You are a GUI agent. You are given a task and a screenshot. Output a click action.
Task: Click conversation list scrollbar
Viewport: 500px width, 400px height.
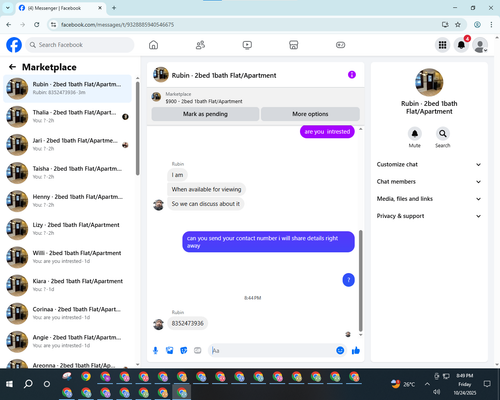[x=137, y=128]
